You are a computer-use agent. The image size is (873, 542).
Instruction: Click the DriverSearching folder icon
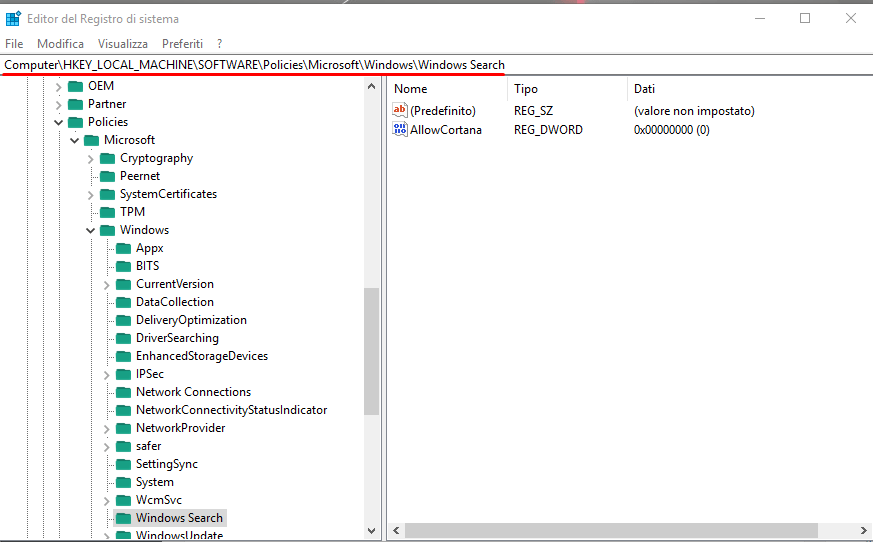click(124, 338)
